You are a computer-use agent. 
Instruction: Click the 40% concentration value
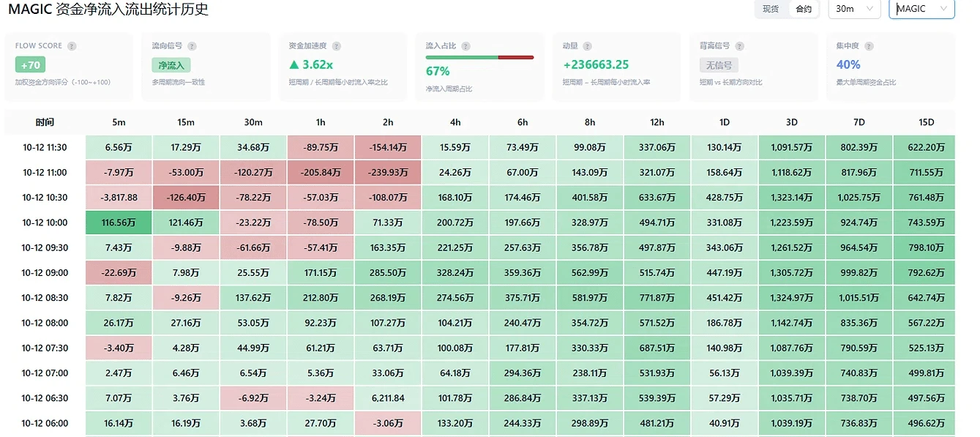click(848, 64)
